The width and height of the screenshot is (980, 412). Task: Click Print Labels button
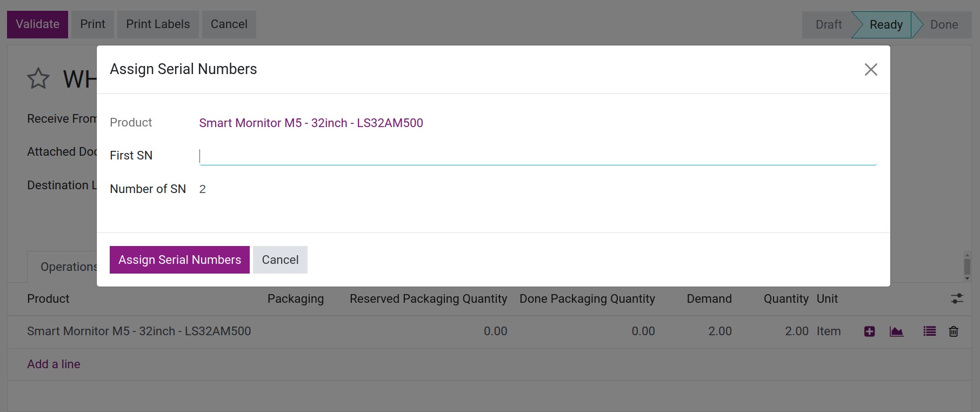pyautogui.click(x=158, y=24)
